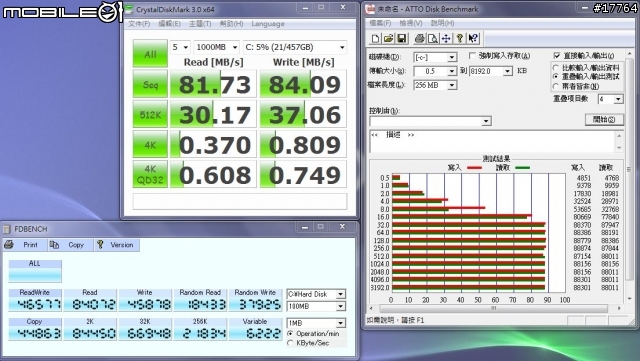Screen dimensions: 640x361
Task: Toggle ATTO force write access checkbox
Action: 472,55
